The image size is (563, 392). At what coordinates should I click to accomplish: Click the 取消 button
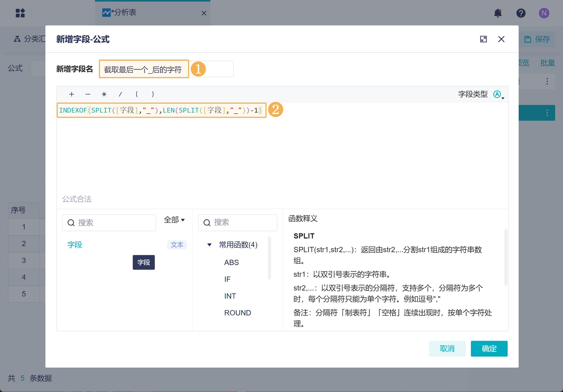point(447,348)
